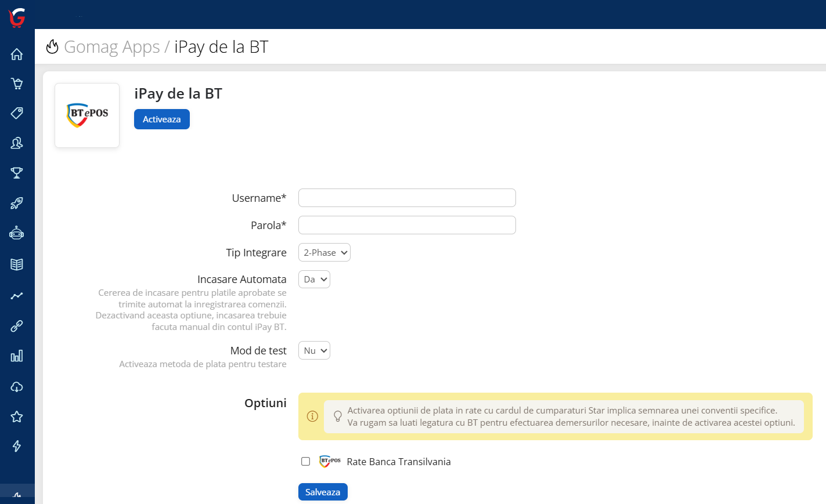Click the trophy icon in sidebar
The image size is (826, 504).
pos(17,173)
